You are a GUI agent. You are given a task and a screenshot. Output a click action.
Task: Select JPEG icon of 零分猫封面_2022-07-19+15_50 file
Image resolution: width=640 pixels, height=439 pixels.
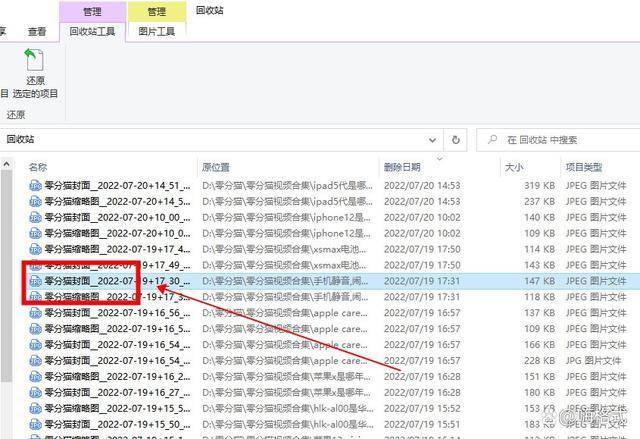pos(36,424)
